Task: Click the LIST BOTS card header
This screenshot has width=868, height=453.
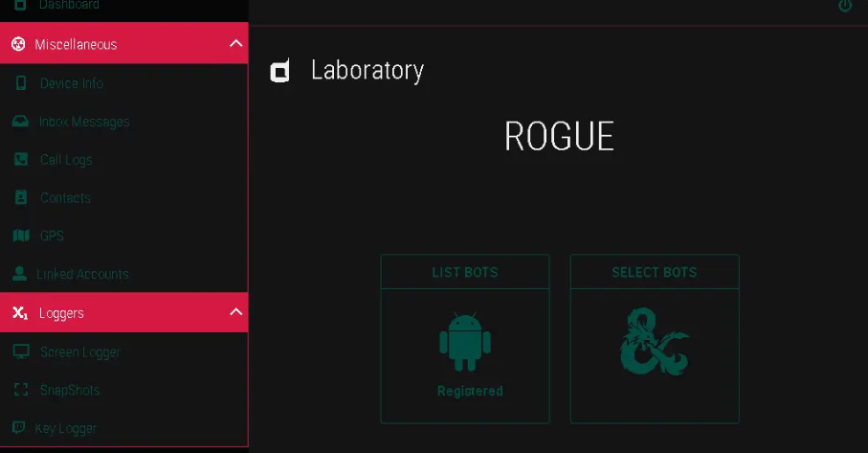Action: coord(465,272)
